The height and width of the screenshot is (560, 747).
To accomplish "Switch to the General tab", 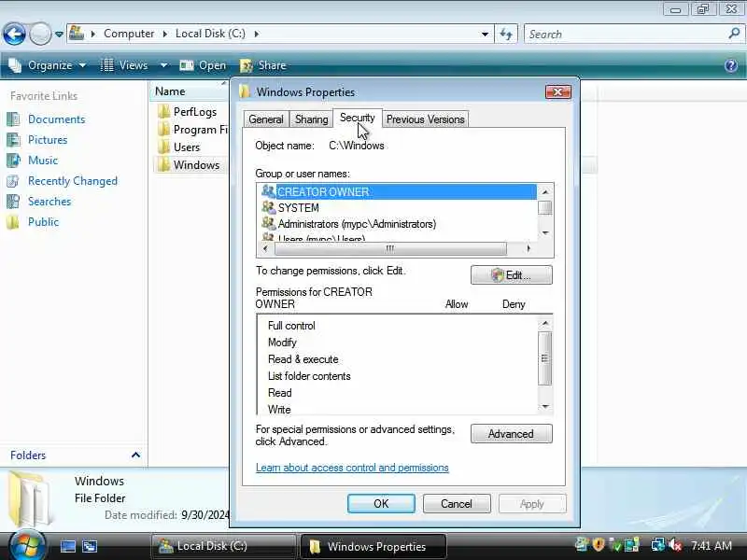I will (x=266, y=119).
